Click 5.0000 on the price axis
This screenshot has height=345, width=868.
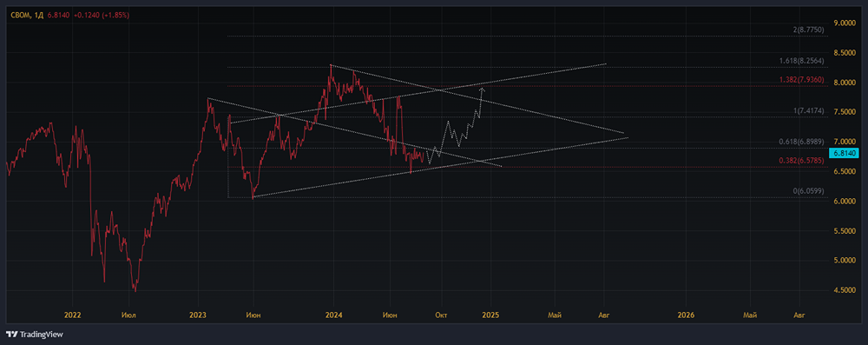coord(845,261)
